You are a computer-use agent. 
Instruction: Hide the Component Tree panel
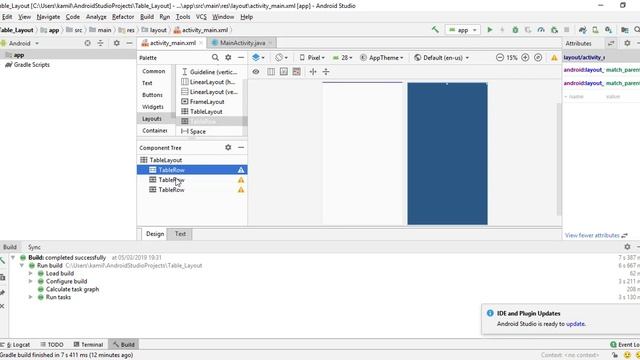pos(241,147)
